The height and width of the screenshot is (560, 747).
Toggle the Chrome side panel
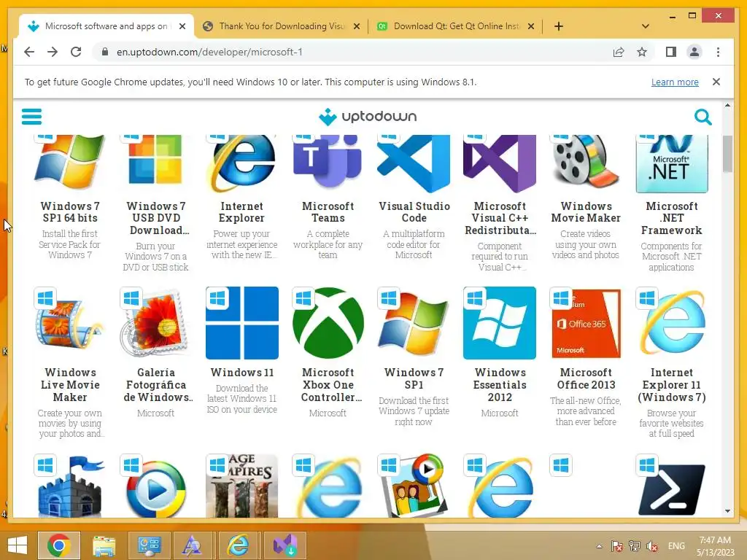coord(671,52)
